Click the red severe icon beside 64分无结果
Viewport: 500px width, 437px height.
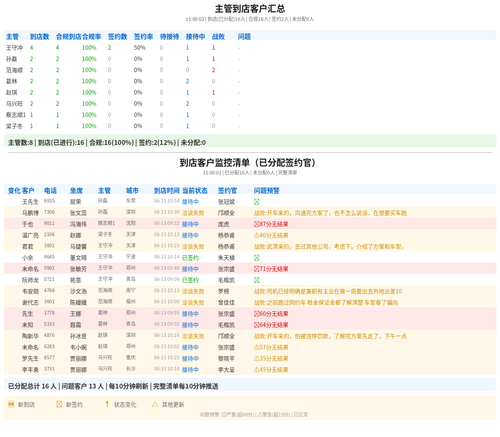pos(257,325)
